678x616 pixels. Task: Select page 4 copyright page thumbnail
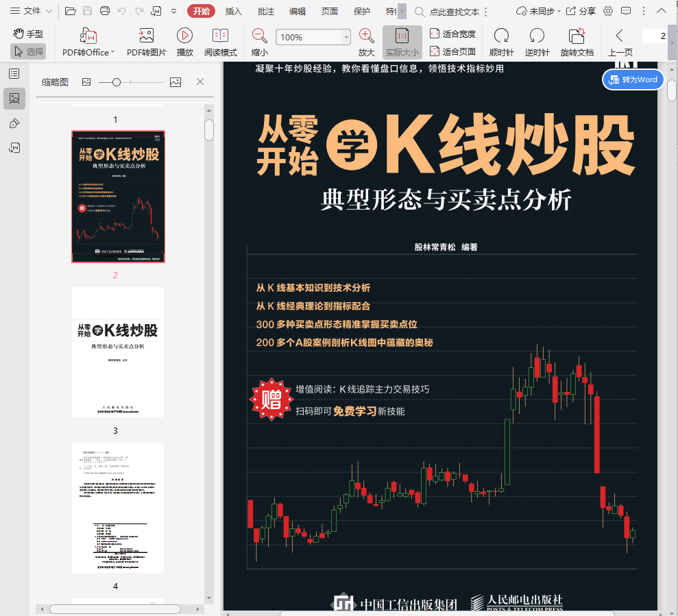(118, 508)
